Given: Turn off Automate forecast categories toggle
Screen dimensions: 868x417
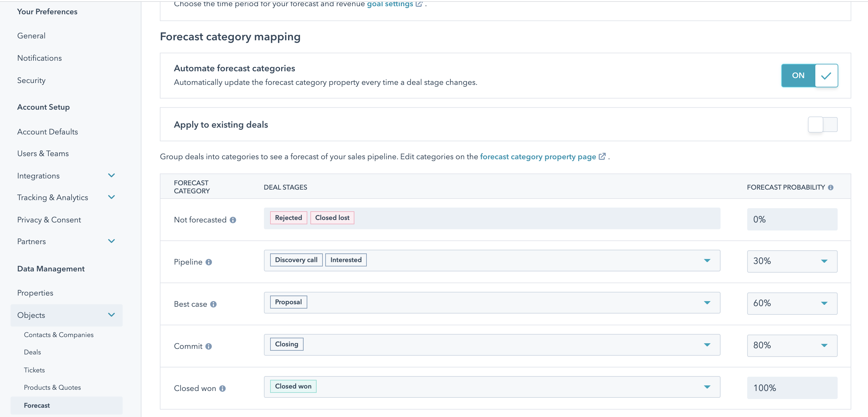Looking at the screenshot, I should click(809, 76).
